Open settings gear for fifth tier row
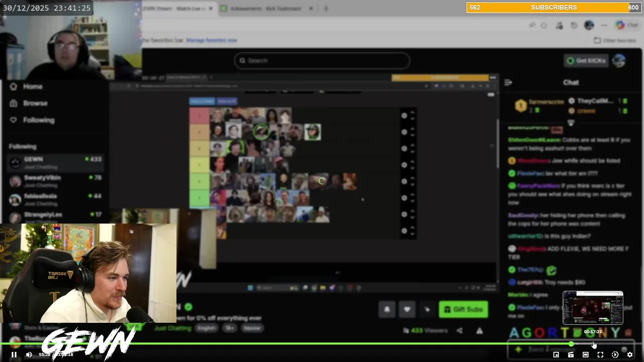This screenshot has width=644, height=362. [x=404, y=182]
